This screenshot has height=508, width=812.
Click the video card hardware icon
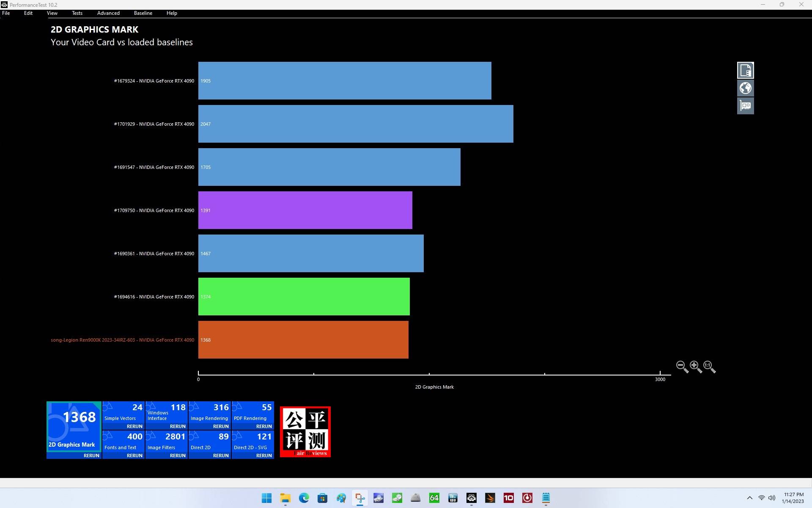click(x=745, y=106)
